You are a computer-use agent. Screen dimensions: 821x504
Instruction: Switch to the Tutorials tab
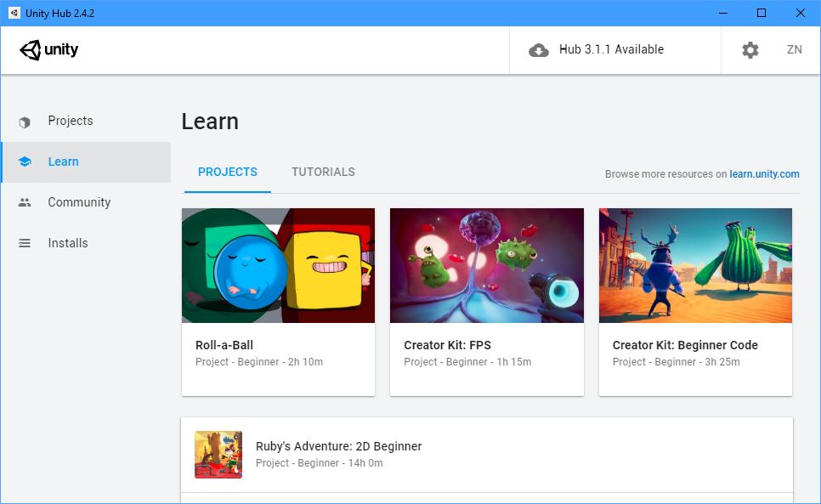323,172
